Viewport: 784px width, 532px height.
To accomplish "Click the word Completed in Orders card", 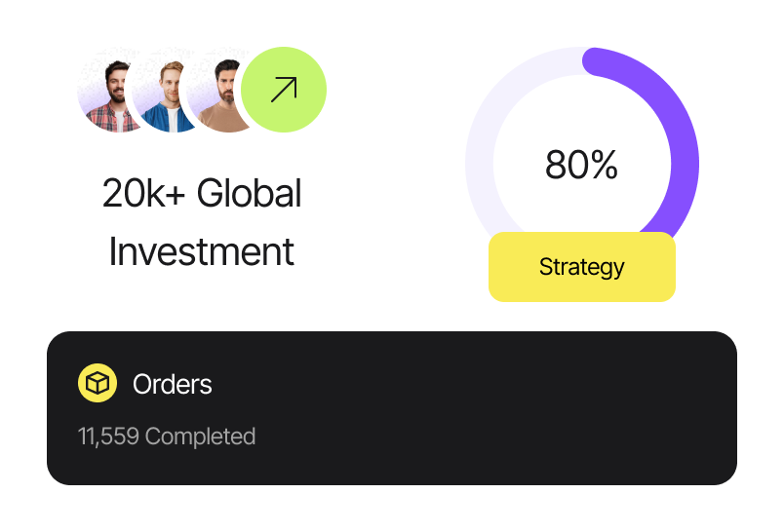I will (200, 437).
